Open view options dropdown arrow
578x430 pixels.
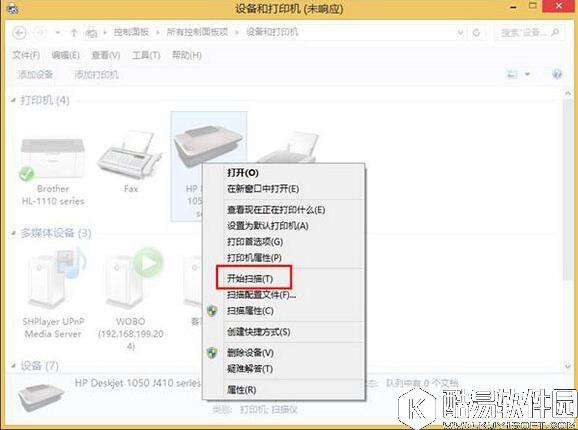pos(527,75)
